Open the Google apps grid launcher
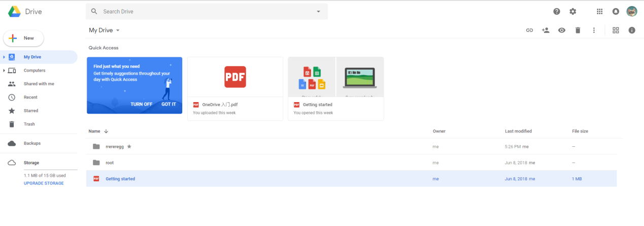Viewport: 644px width, 226px height. [x=599, y=11]
